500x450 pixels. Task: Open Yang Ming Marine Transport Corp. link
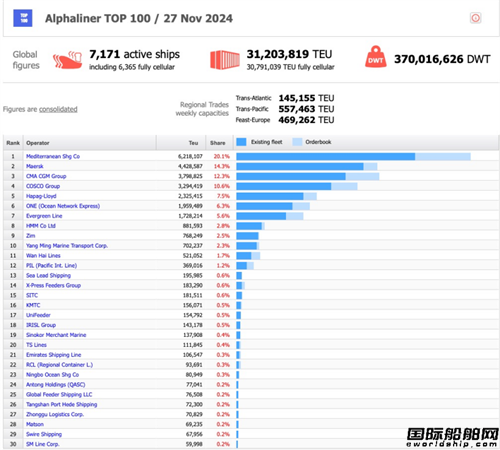[x=67, y=246]
